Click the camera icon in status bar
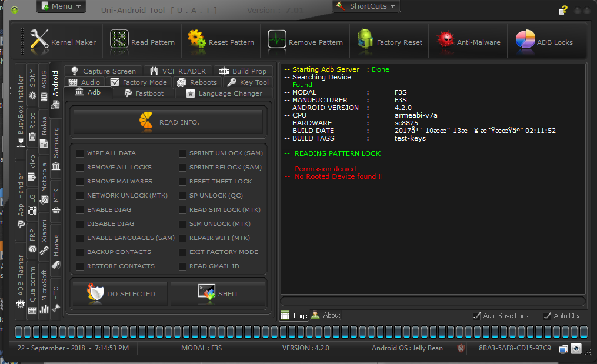 576,348
